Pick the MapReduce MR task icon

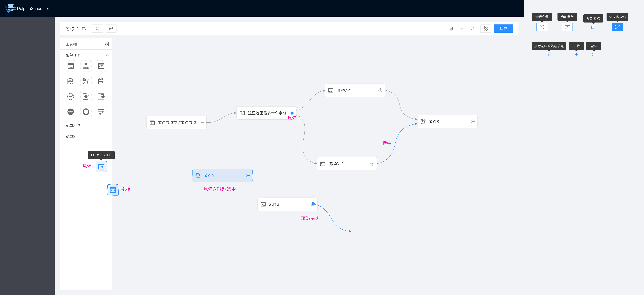[x=101, y=81]
